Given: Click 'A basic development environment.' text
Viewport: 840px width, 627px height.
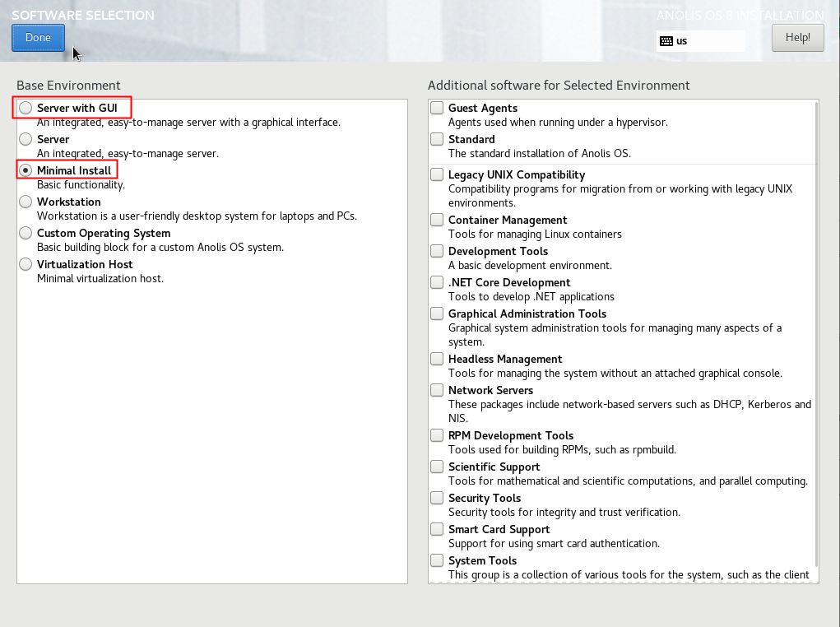Looking at the screenshot, I should 530,265.
